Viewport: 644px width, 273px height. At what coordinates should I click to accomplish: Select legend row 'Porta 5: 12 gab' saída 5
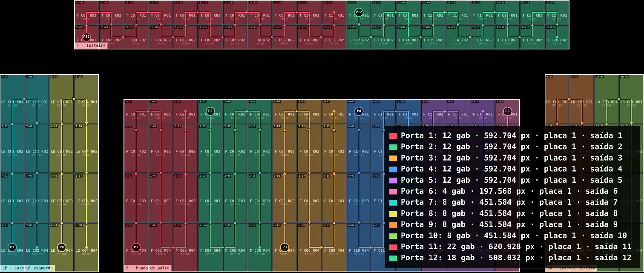(x=506, y=180)
